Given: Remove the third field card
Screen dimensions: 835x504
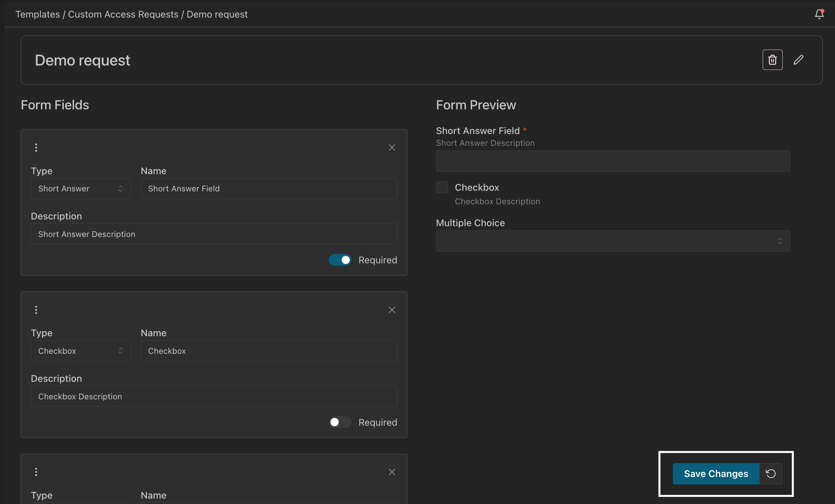Looking at the screenshot, I should point(392,472).
